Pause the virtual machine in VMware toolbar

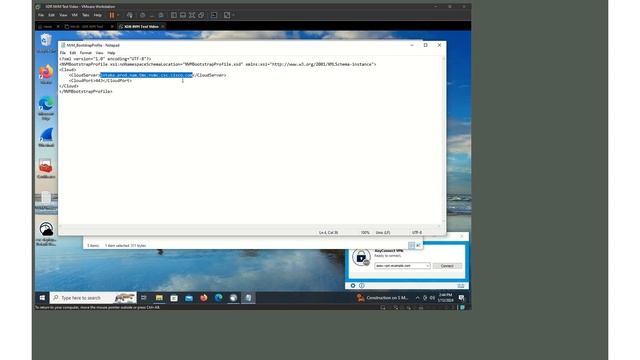click(112, 15)
